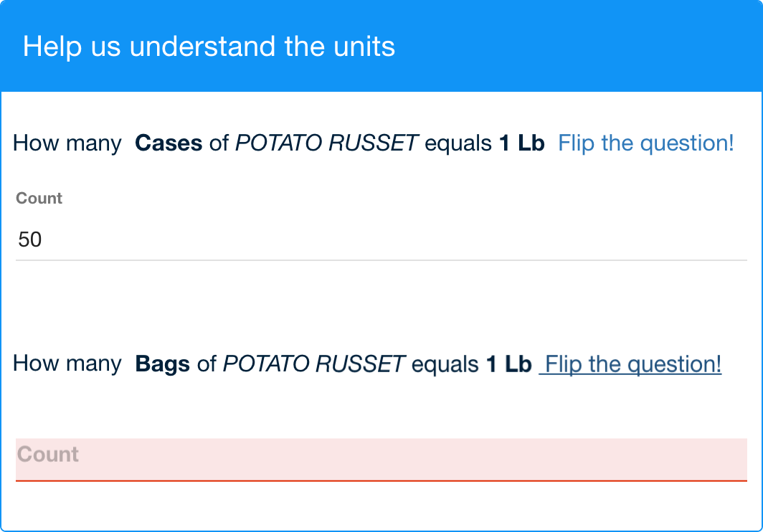Flip the Bags question
Image resolution: width=763 pixels, height=532 pixels.
[632, 364]
